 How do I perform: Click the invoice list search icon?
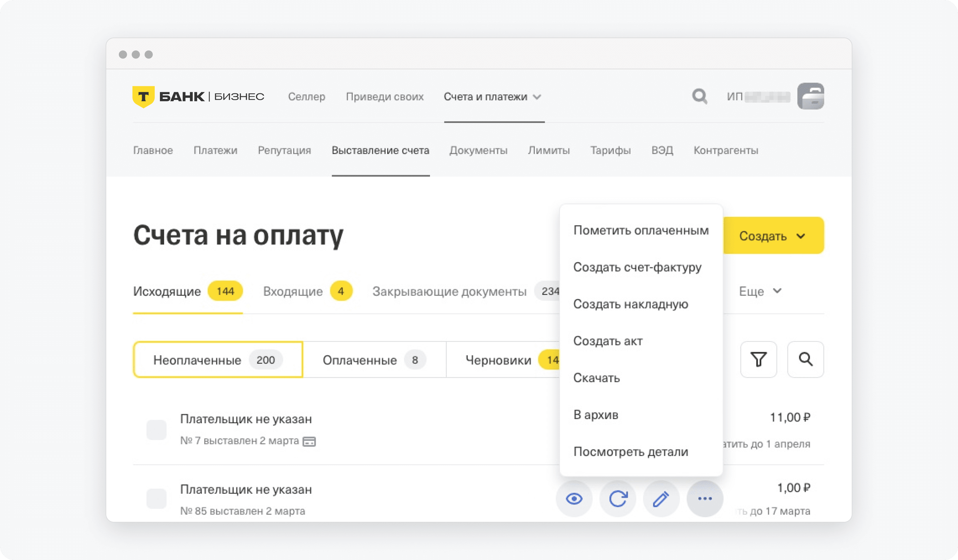806,359
